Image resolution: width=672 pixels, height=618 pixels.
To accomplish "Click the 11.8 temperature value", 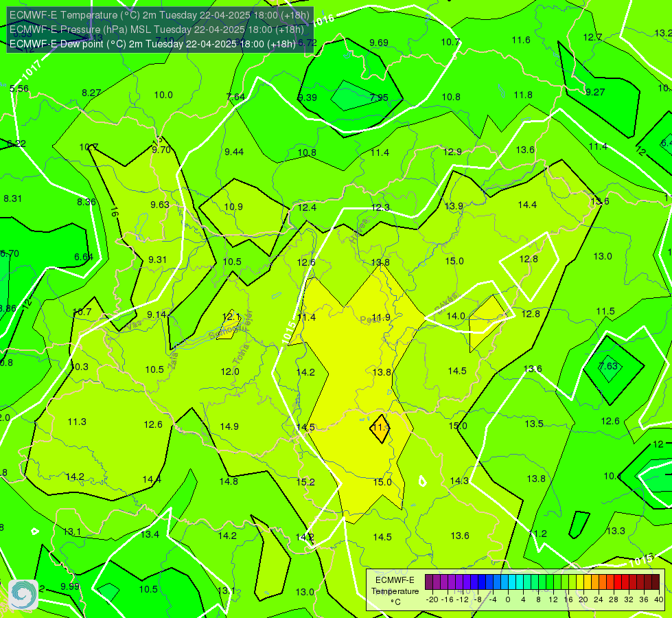I will [523, 95].
